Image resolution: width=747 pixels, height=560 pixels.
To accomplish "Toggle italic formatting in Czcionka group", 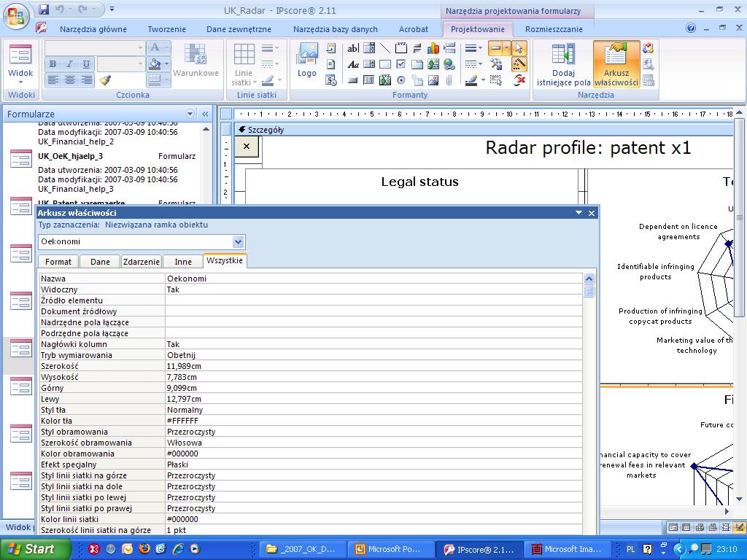I will point(69,64).
